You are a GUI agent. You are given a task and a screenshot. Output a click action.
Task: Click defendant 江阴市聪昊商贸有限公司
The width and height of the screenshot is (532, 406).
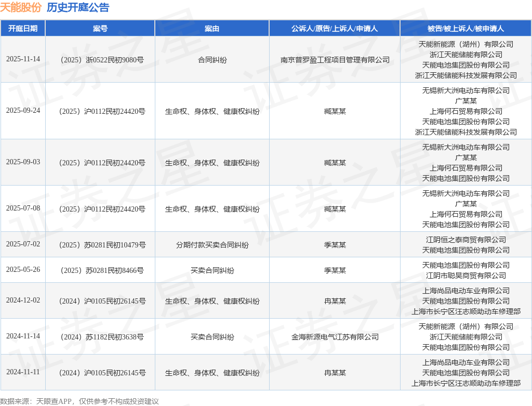pos(466,276)
